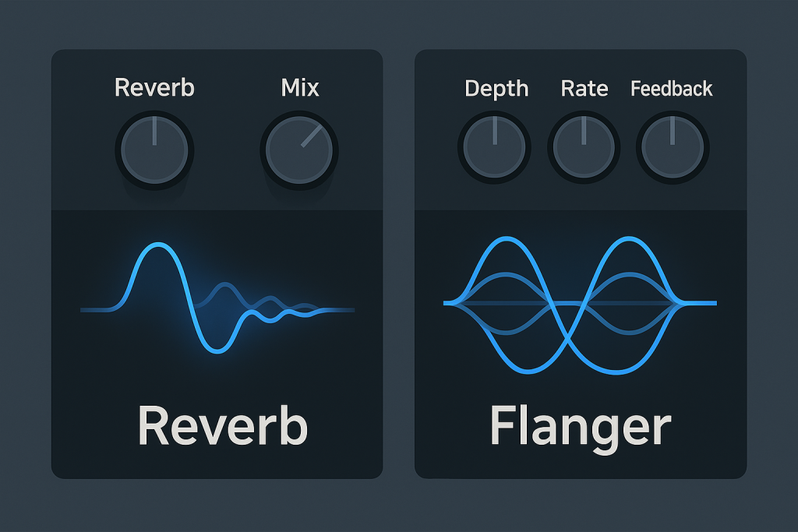The width and height of the screenshot is (798, 532).
Task: Click the Reverb knob dial
Action: click(154, 150)
